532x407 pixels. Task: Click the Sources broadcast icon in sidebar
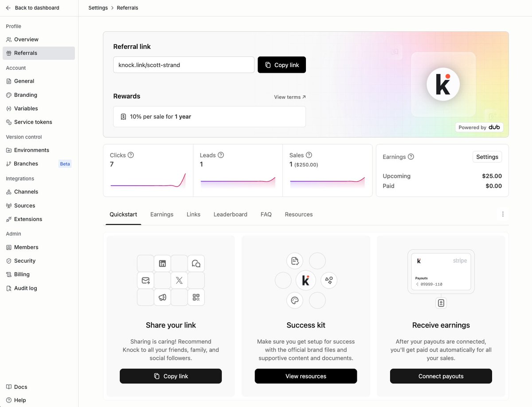coord(9,206)
